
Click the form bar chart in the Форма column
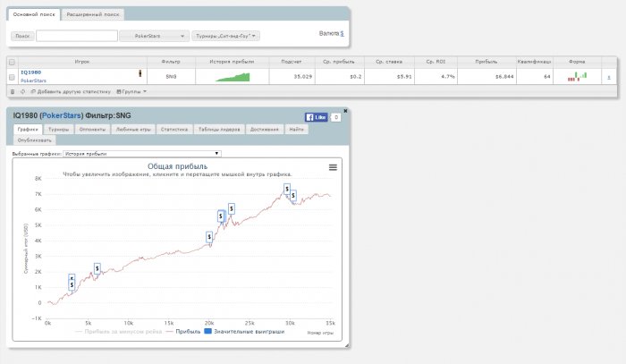577,76
